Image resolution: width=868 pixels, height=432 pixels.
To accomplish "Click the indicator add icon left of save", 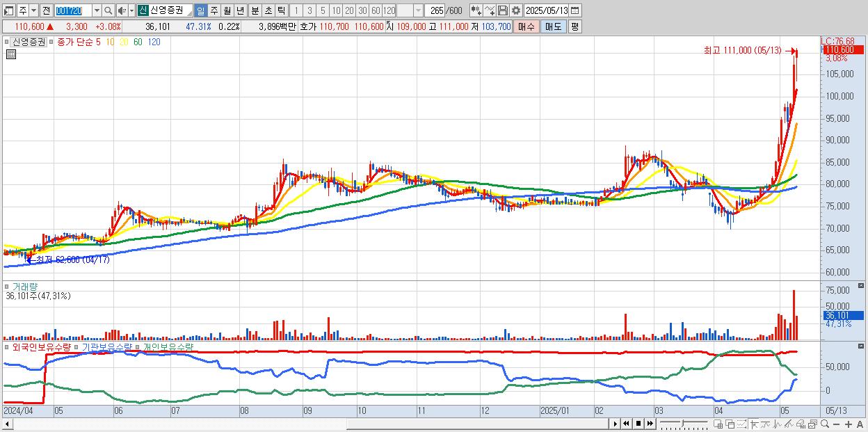I will tap(489, 10).
